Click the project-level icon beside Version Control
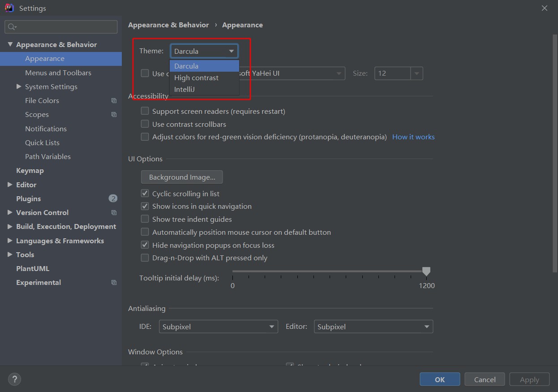 coord(114,213)
